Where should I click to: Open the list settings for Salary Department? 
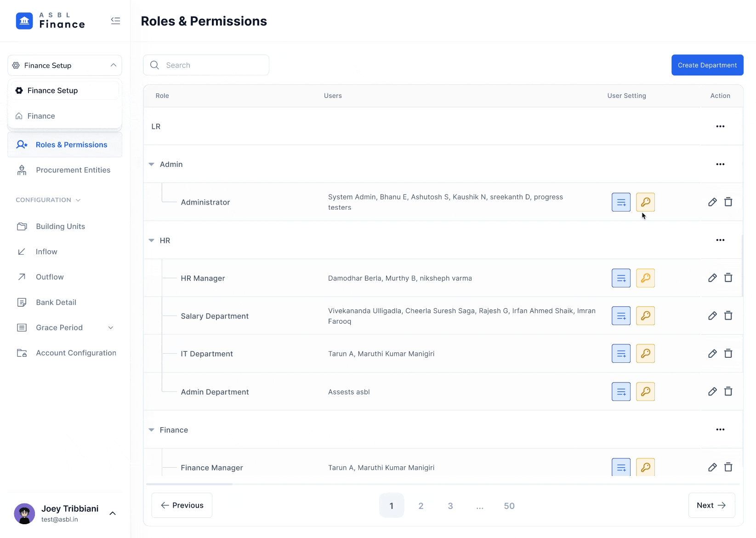pyautogui.click(x=621, y=315)
